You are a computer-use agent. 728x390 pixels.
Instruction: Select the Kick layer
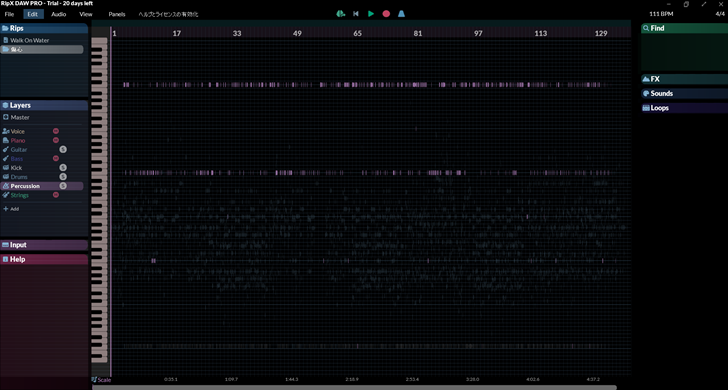(x=16, y=168)
